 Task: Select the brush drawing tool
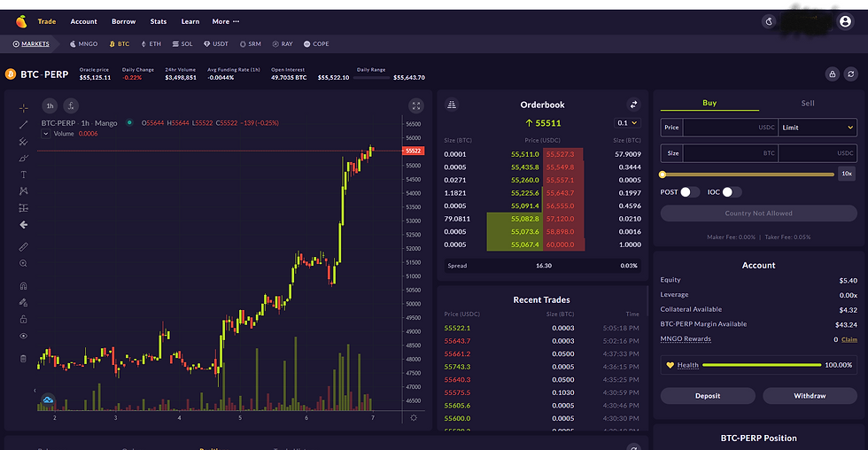pyautogui.click(x=23, y=159)
